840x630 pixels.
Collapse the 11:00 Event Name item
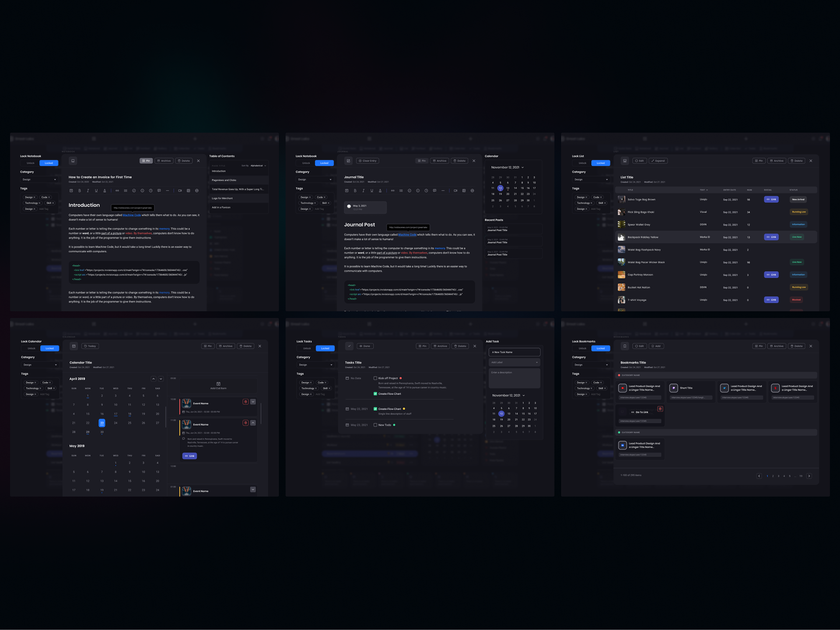coord(253,423)
